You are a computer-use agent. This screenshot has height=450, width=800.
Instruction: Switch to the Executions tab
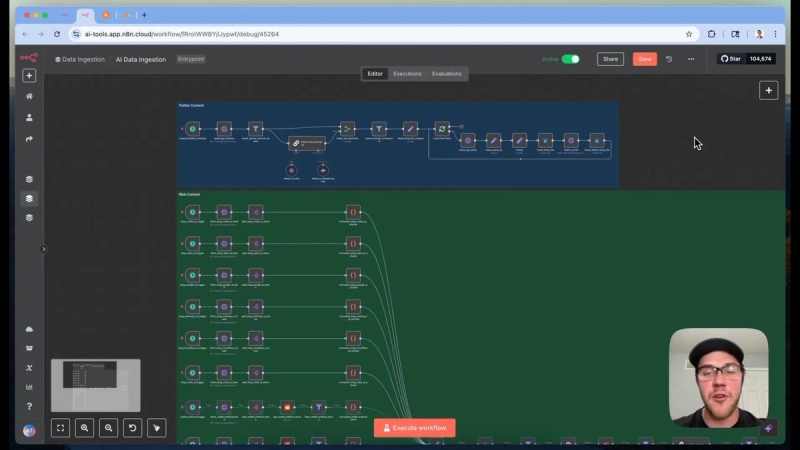point(407,73)
